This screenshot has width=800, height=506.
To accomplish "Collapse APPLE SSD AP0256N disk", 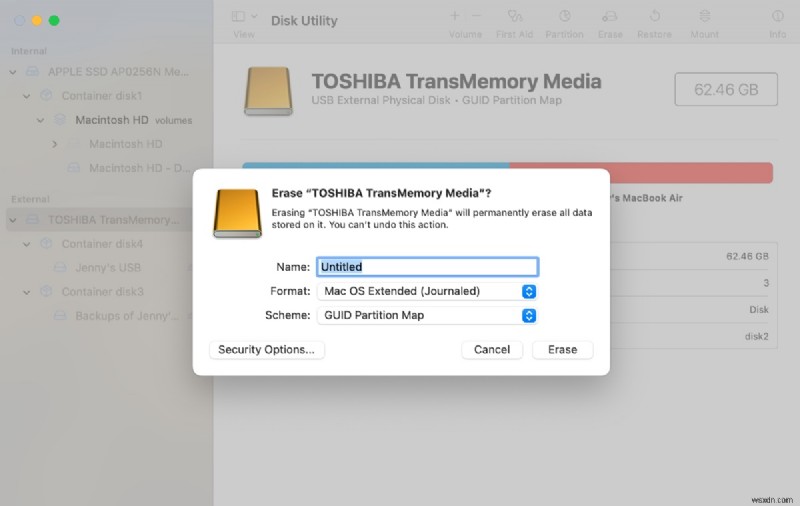I will [13, 72].
